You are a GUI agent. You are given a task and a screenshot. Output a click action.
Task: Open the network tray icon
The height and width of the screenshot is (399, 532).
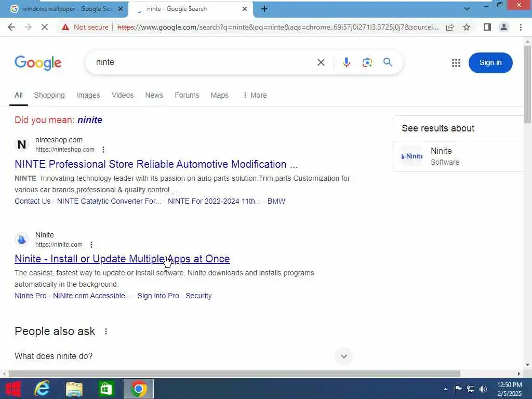point(471,389)
